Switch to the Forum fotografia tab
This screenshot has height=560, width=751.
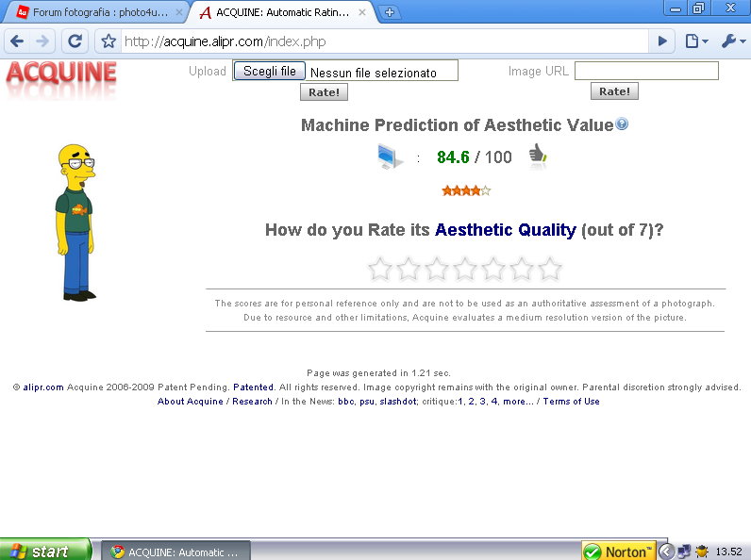pyautogui.click(x=94, y=12)
